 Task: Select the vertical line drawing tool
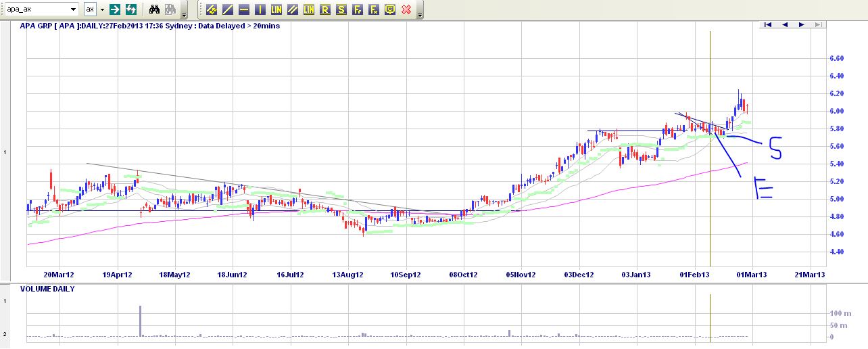[260, 9]
